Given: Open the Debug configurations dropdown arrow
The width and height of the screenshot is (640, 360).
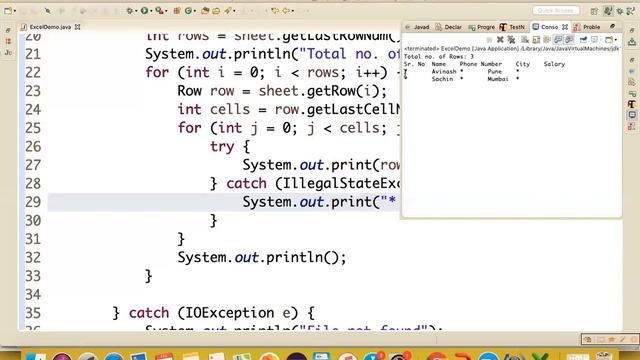Looking at the screenshot, I should 136,11.
